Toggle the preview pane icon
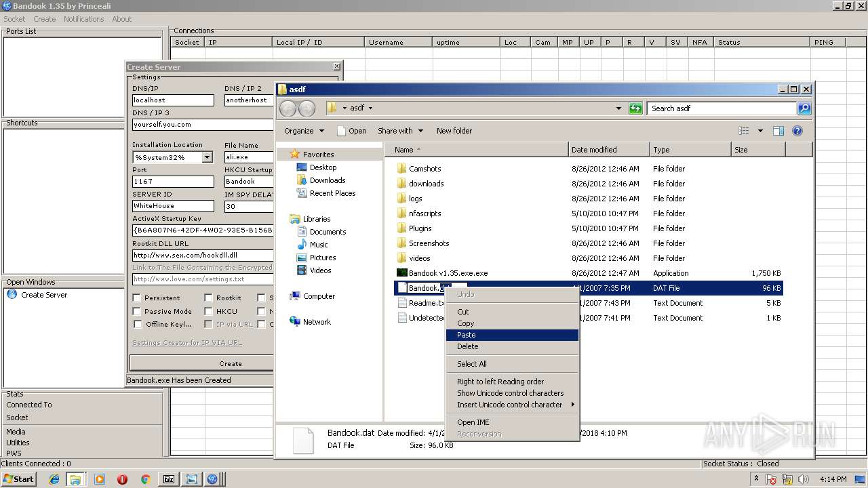Image resolution: width=868 pixels, height=488 pixels. (x=778, y=131)
